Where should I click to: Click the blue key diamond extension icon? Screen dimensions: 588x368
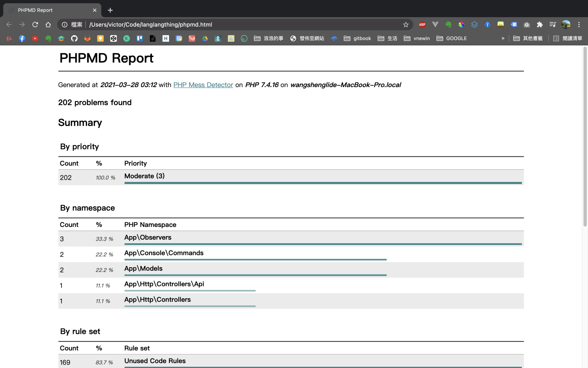click(x=488, y=25)
